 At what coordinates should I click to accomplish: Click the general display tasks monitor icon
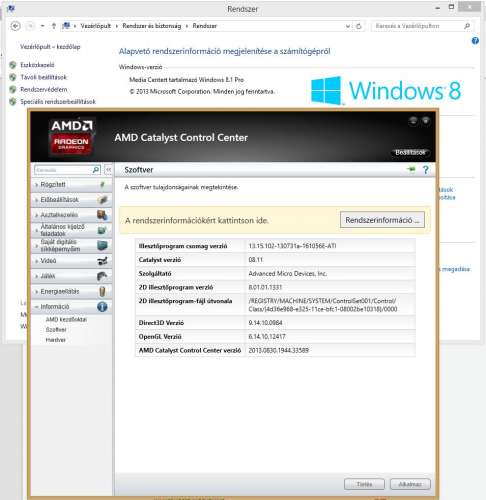pyautogui.click(x=102, y=230)
